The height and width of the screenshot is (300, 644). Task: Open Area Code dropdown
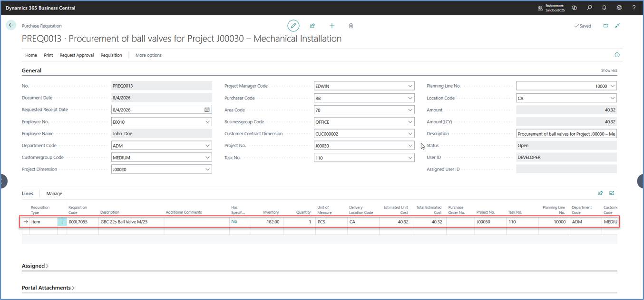[410, 110]
